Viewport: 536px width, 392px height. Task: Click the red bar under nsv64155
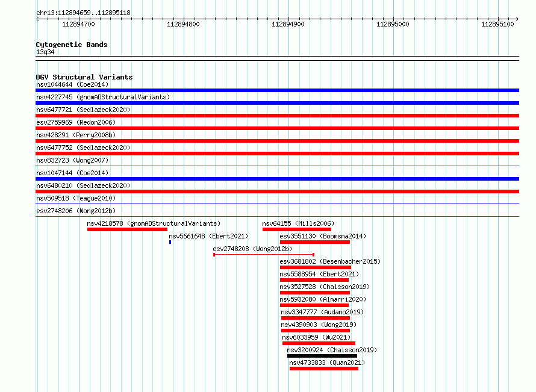click(x=297, y=229)
